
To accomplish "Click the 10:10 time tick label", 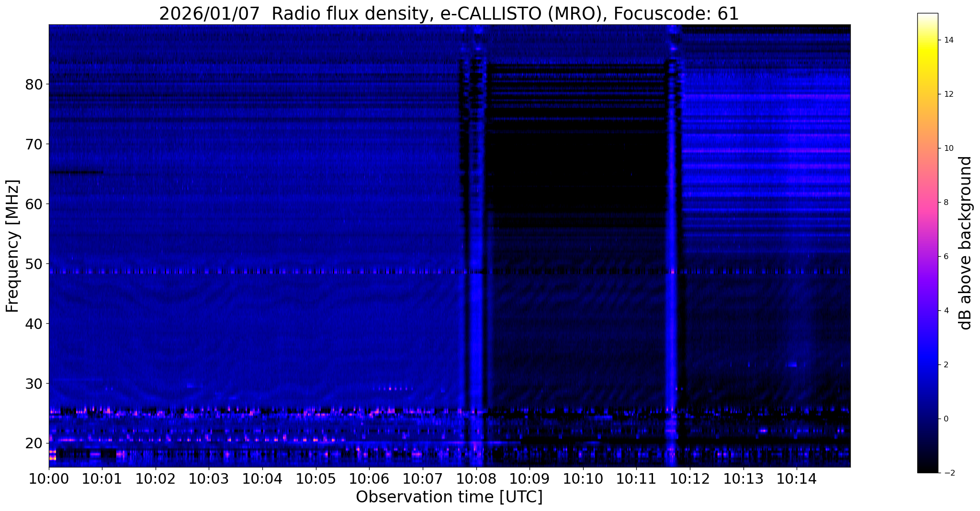I will point(583,478).
